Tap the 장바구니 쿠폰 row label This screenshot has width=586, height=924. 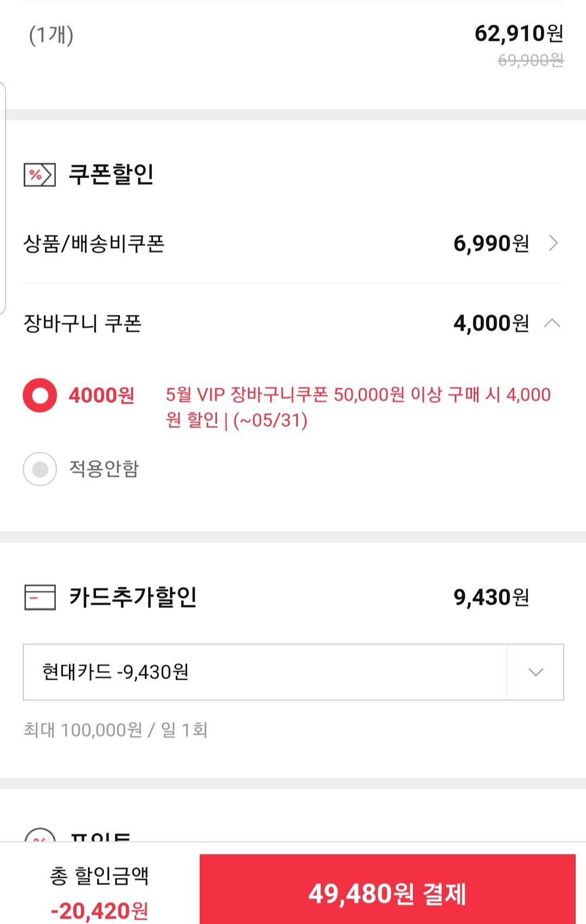(82, 324)
